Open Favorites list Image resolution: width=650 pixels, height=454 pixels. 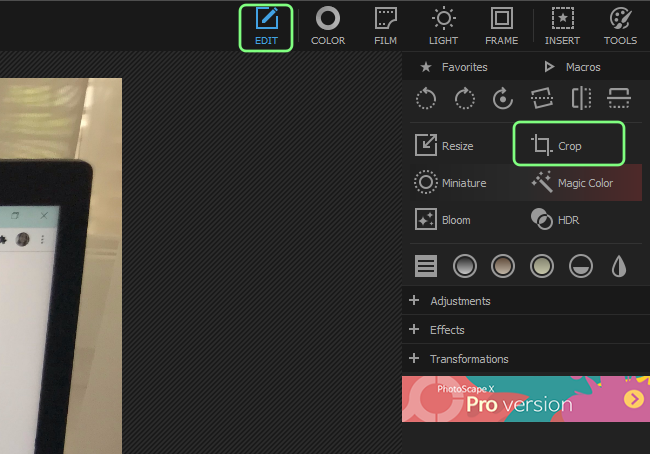coord(454,67)
